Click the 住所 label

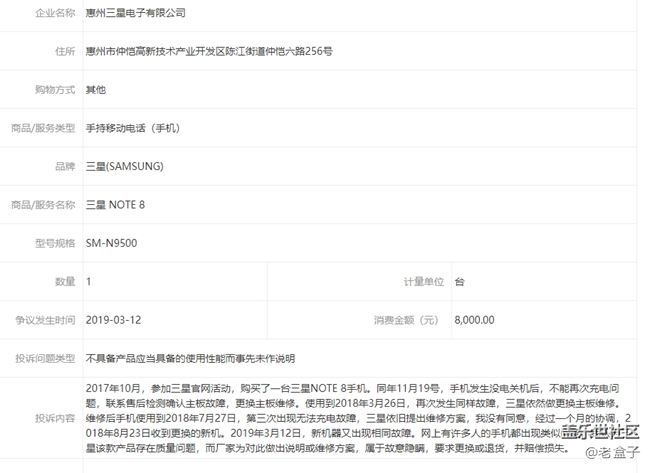point(65,51)
